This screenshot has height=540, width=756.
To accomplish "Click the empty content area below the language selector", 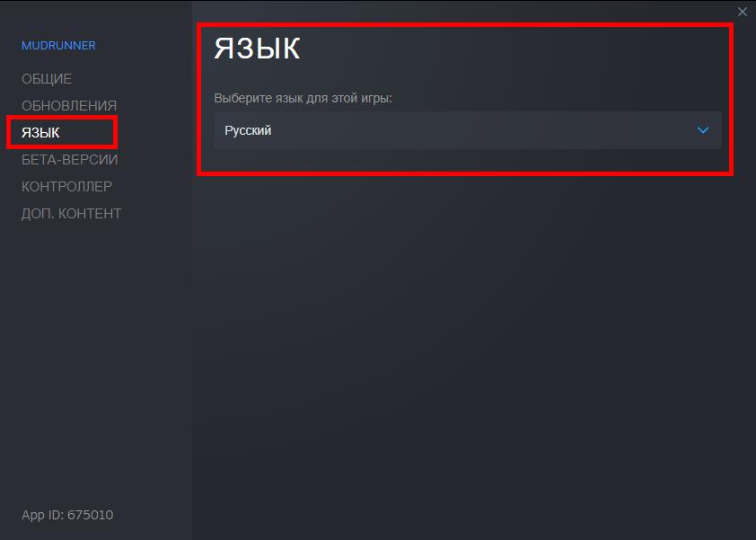I will 472,338.
